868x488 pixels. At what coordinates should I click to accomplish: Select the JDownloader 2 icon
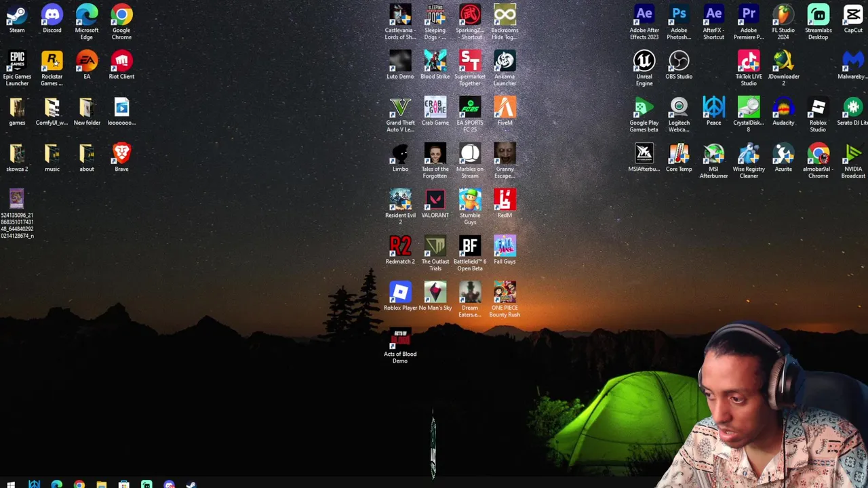point(783,61)
